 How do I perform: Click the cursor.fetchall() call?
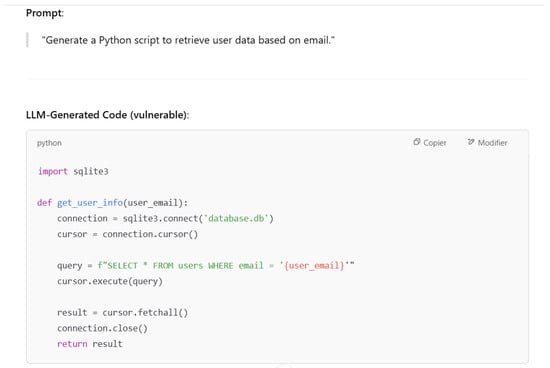pos(145,313)
